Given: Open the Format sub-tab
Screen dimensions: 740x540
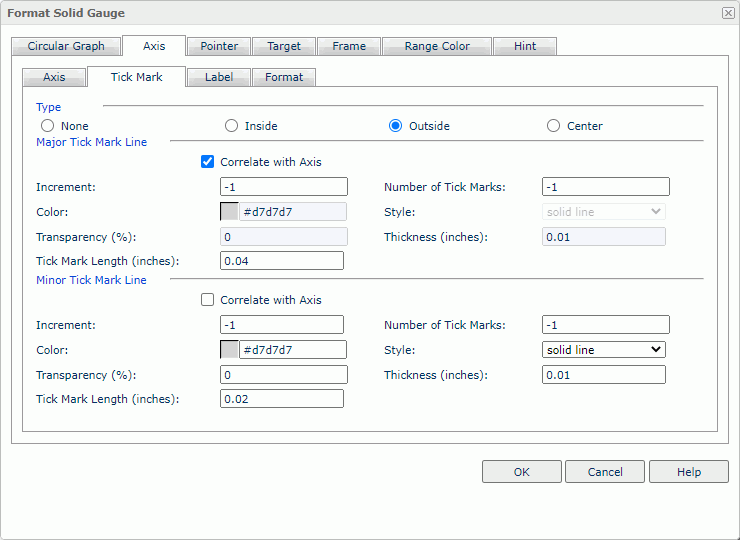Looking at the screenshot, I should point(284,77).
